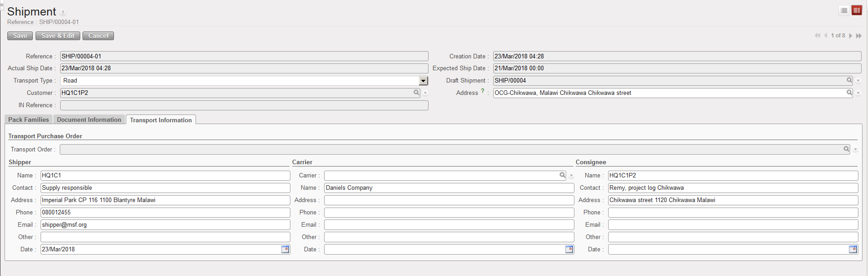Image resolution: width=868 pixels, height=276 pixels.
Task: Open Carrier Date calendar picker
Action: click(x=569, y=249)
